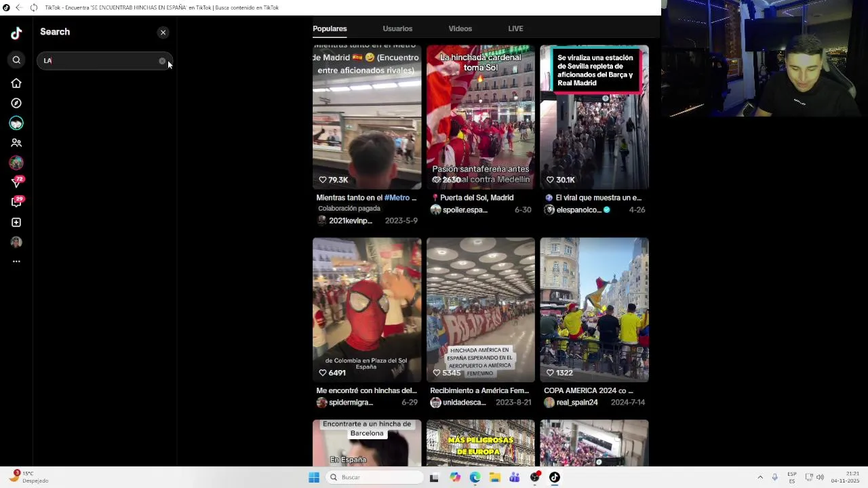868x488 pixels.
Task: Click the Upload plus icon
Action: 16,222
